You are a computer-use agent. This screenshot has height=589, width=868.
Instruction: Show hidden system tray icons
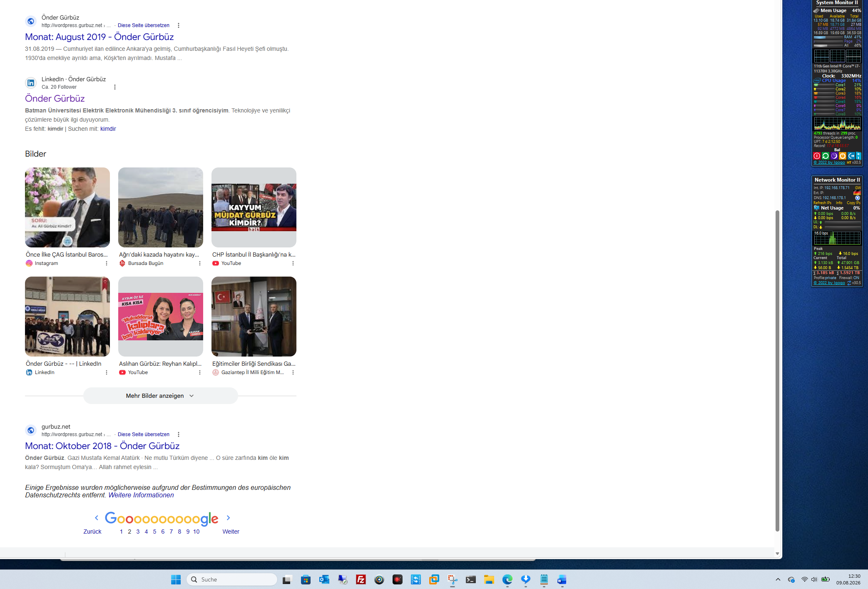point(778,579)
